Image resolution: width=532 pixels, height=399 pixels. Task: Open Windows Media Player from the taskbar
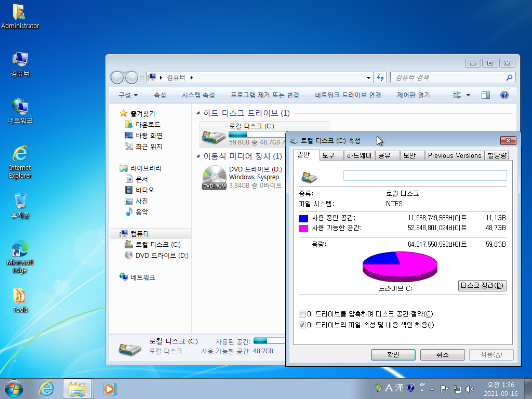point(109,389)
